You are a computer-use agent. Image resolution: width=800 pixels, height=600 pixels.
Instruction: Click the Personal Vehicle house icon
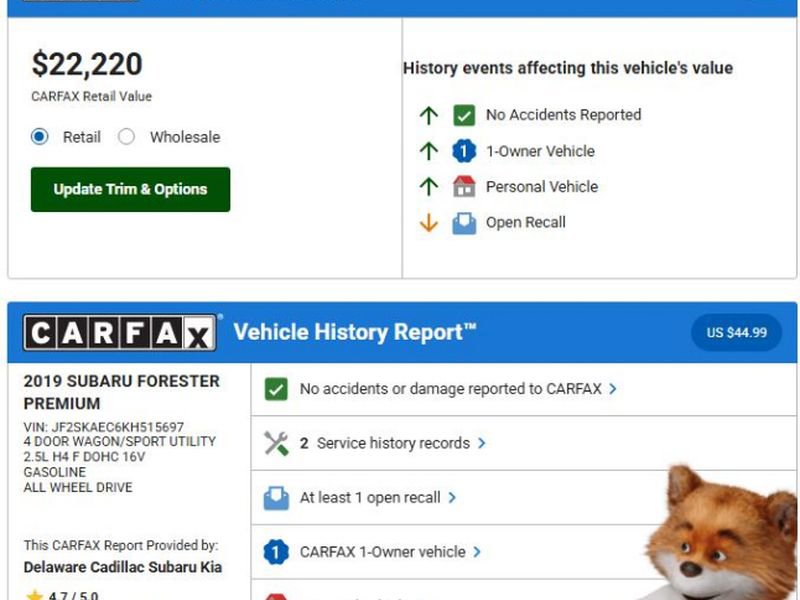point(464,187)
